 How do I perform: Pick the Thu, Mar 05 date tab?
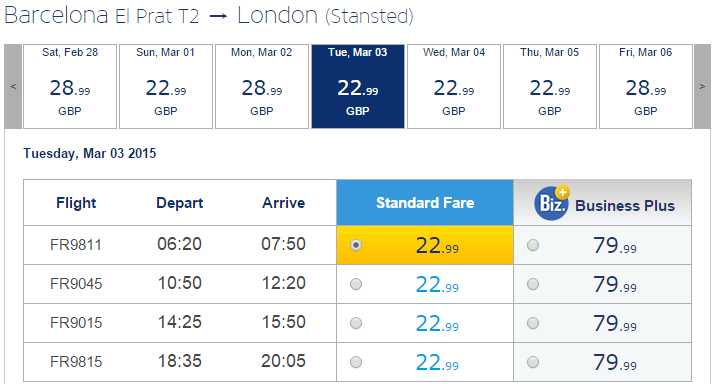coord(550,86)
